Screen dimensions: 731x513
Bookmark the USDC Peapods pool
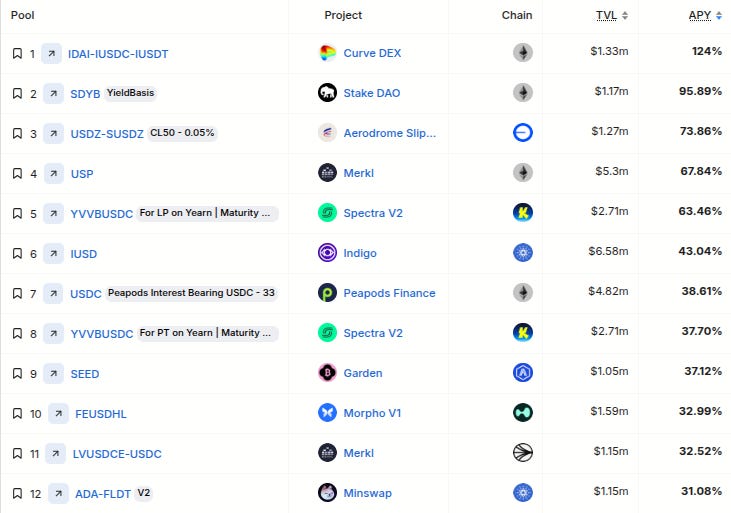pyautogui.click(x=17, y=294)
